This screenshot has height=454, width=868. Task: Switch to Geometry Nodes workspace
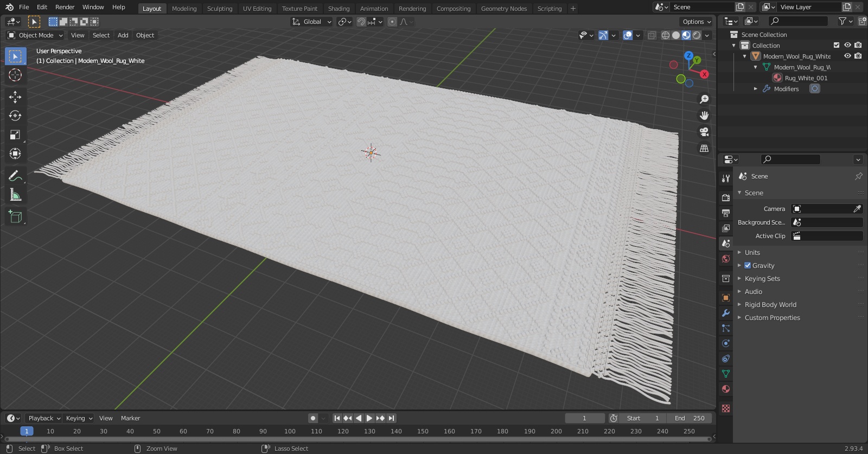(x=504, y=8)
